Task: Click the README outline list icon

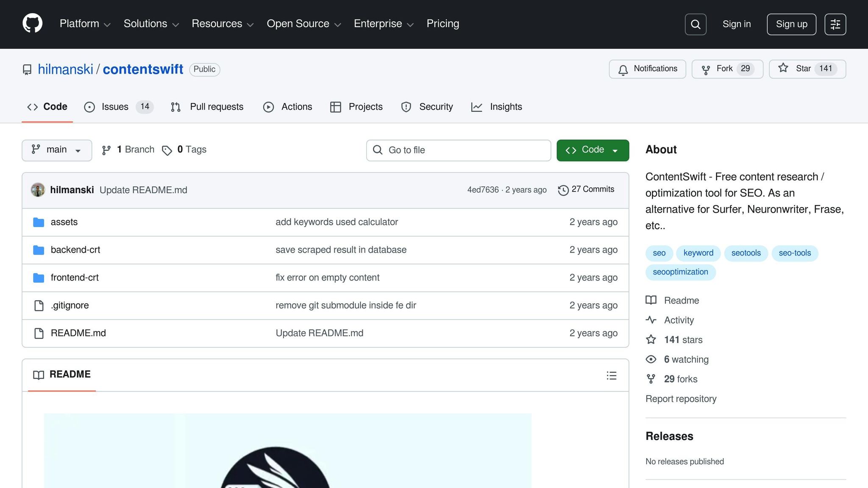Action: click(611, 375)
